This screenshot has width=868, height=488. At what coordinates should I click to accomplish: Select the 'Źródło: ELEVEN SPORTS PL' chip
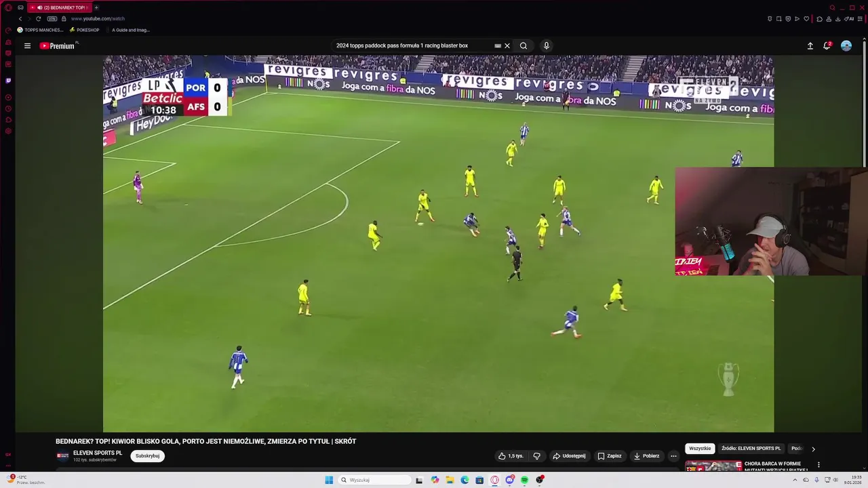pyautogui.click(x=751, y=449)
